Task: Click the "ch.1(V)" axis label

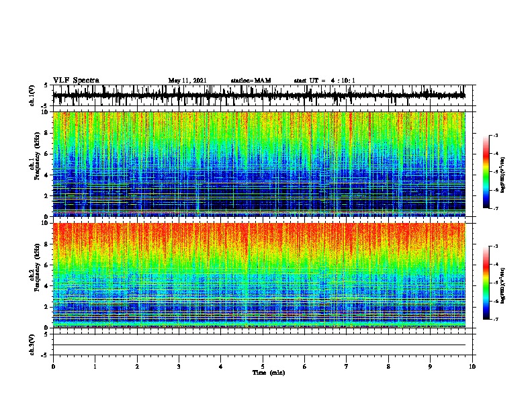Action: pos(32,96)
